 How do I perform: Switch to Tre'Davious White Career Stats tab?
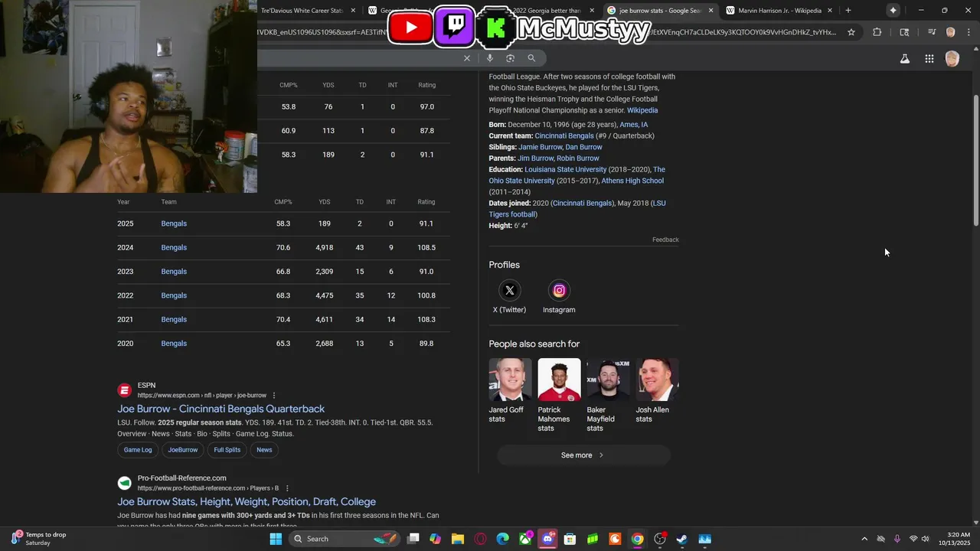pos(302,11)
